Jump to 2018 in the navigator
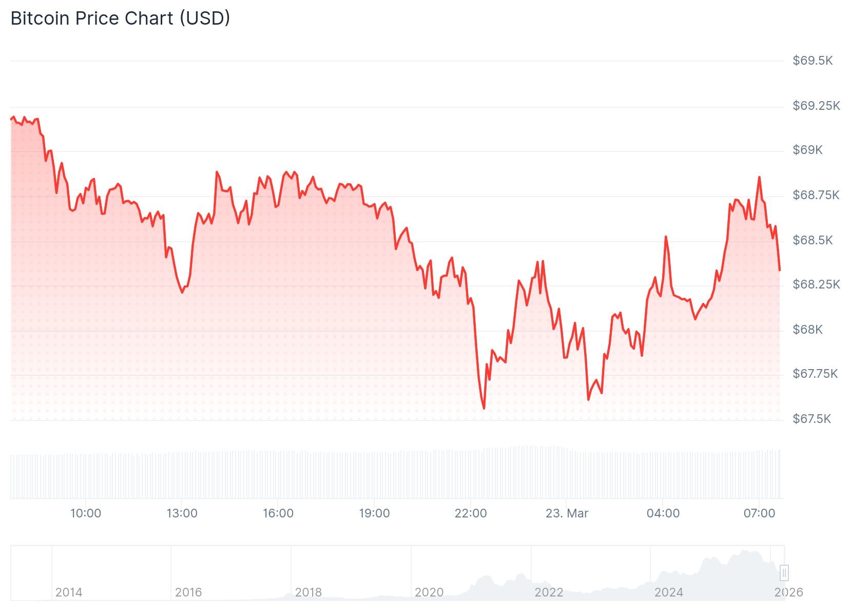Viewport: 850px width, 616px height. (x=308, y=592)
